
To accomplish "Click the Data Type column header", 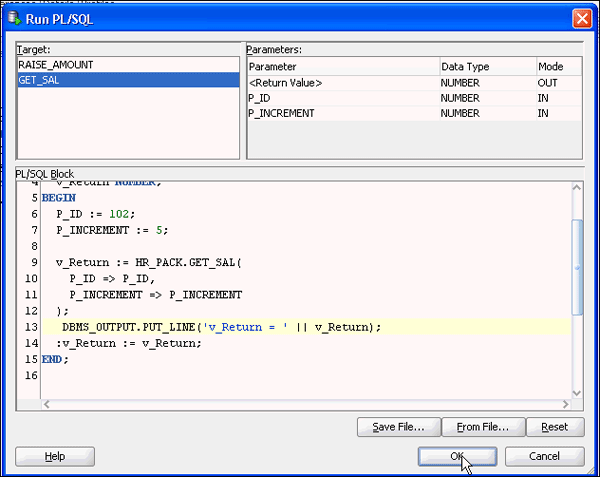I will tap(488, 67).
